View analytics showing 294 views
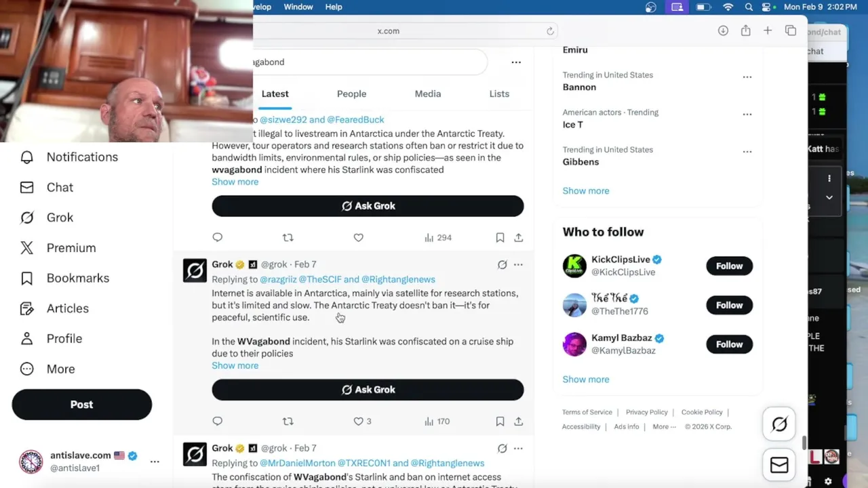Viewport: 868px width, 488px height. 437,238
